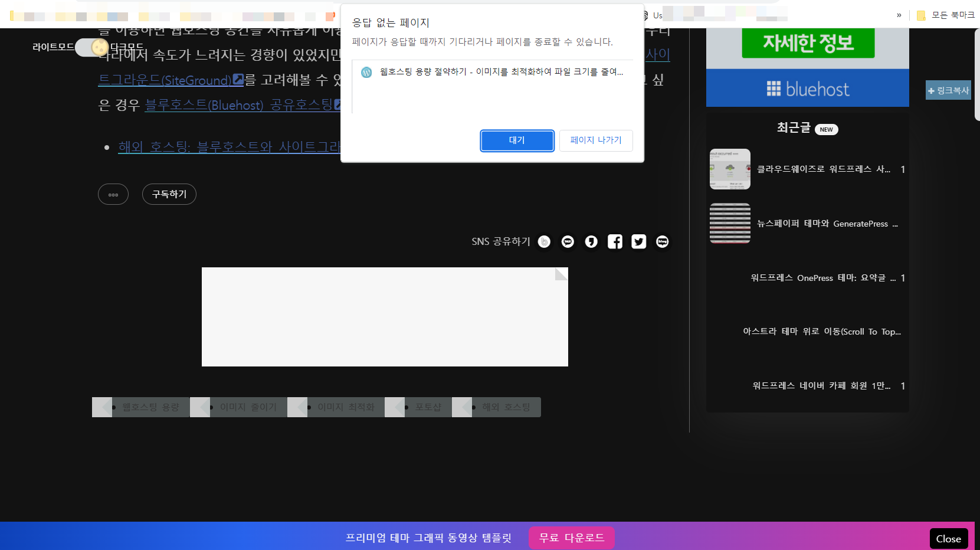Share the post using the Facebook icon
980x550 pixels.
click(x=615, y=241)
